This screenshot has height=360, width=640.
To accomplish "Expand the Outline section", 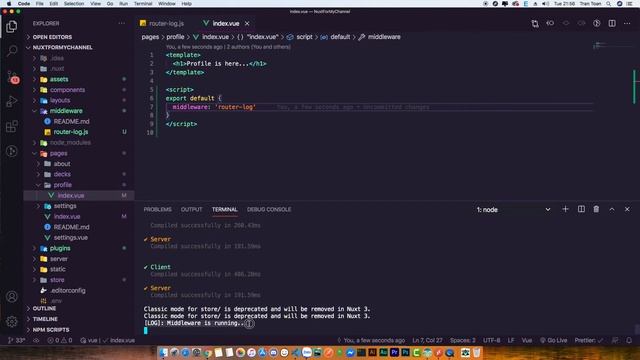I will (44, 309).
